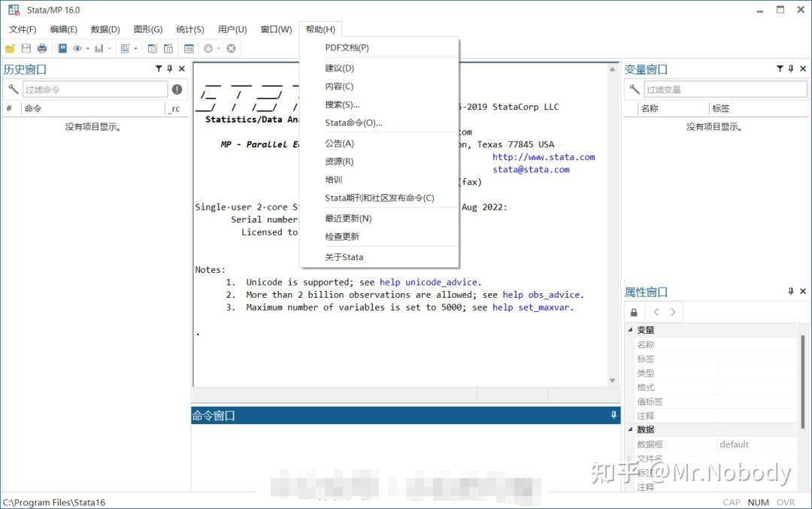This screenshot has height=509, width=812.
Task: Open the http://www.stata.com link
Action: [x=544, y=157]
